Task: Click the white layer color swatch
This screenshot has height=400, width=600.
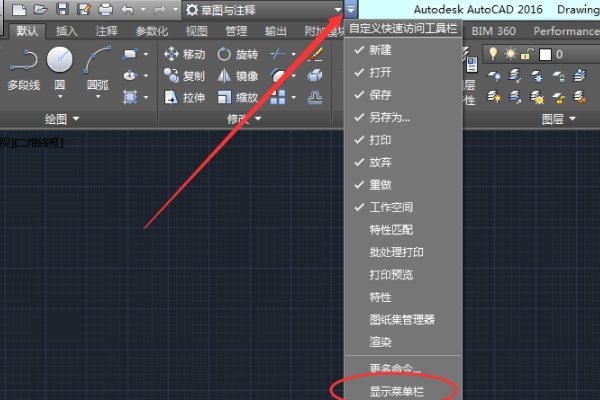Action: [545, 54]
